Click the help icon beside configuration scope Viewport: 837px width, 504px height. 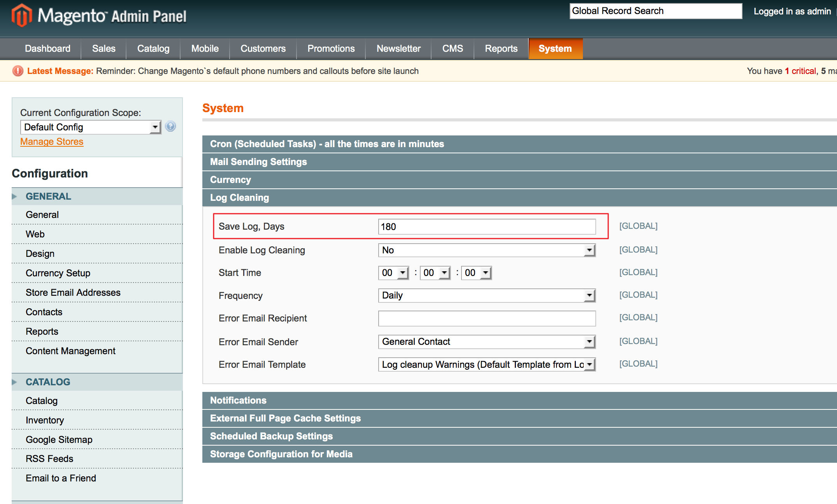170,126
